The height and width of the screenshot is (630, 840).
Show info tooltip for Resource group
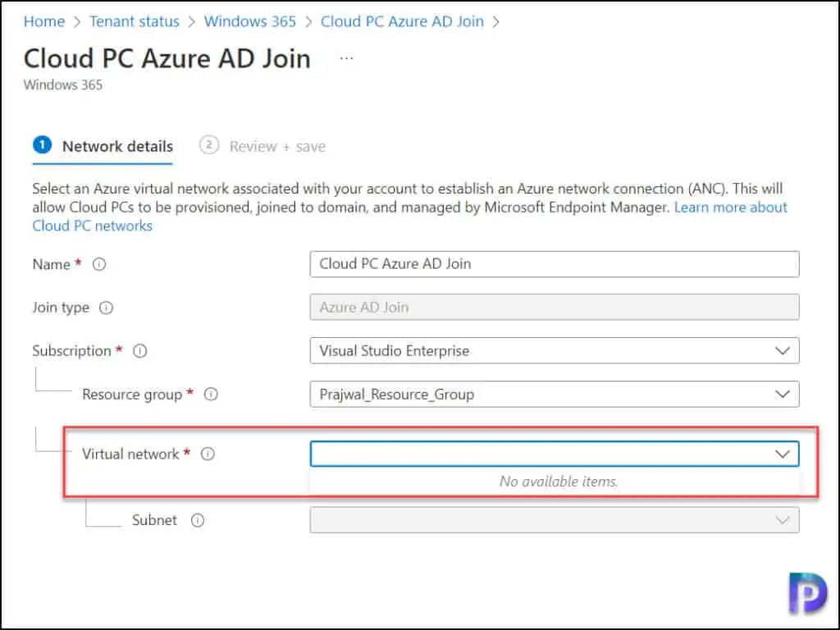click(211, 395)
